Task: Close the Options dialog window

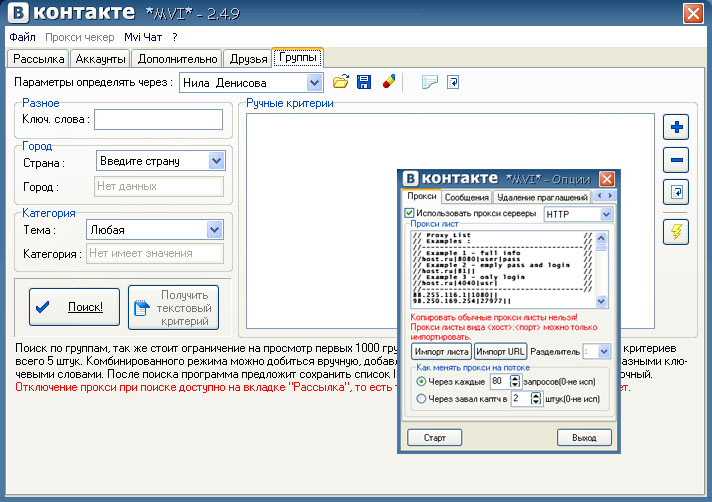Action: point(607,179)
